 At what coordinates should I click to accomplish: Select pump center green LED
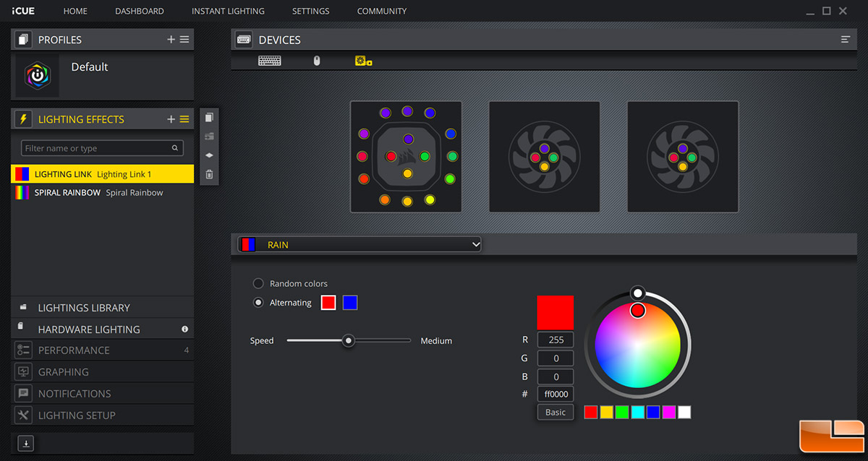pyautogui.click(x=425, y=156)
